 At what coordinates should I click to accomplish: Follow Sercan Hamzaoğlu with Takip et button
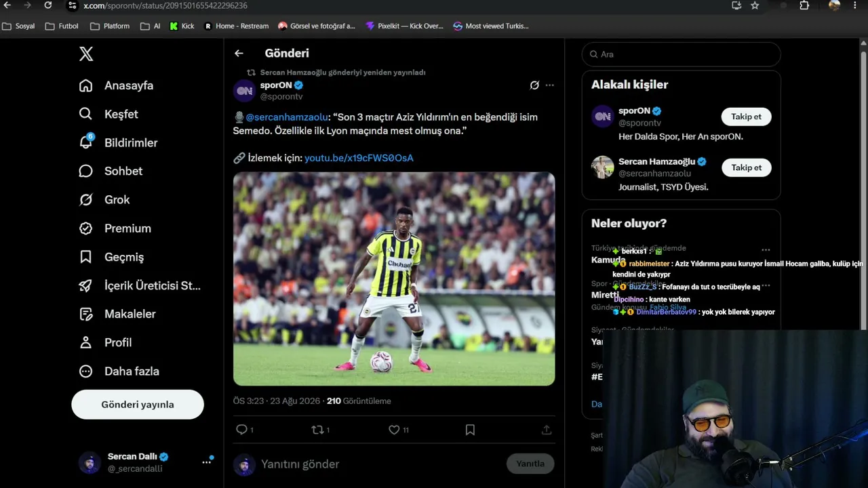point(747,167)
